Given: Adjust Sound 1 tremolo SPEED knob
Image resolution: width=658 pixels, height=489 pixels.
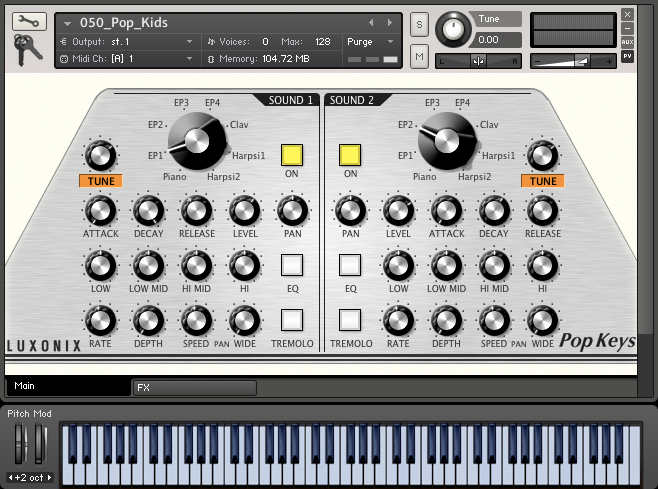Looking at the screenshot, I should [x=196, y=321].
